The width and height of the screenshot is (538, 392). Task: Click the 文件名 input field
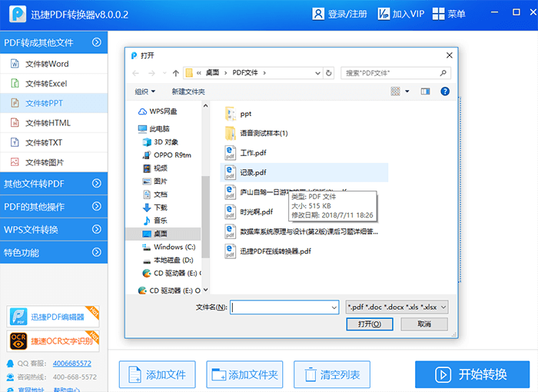(x=284, y=307)
